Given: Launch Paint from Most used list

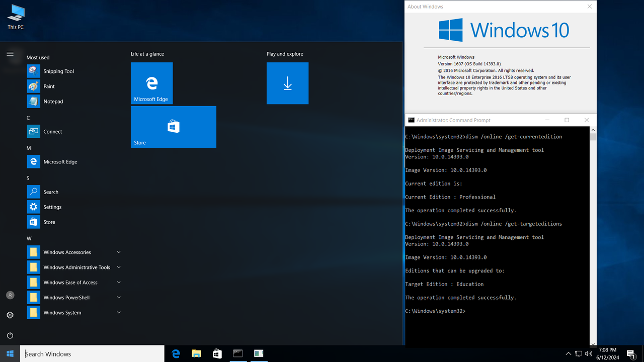Looking at the screenshot, I should point(73,86).
